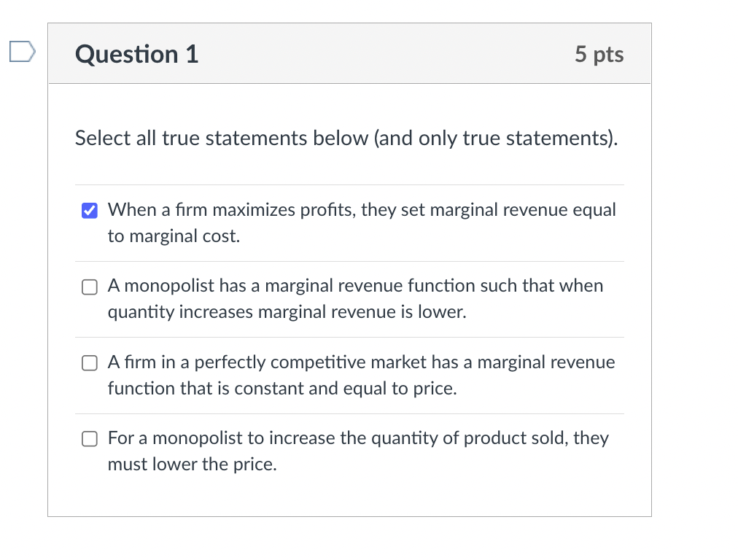This screenshot has height=560, width=738.
Task: Click the first answer statement text
Action: coord(361,222)
